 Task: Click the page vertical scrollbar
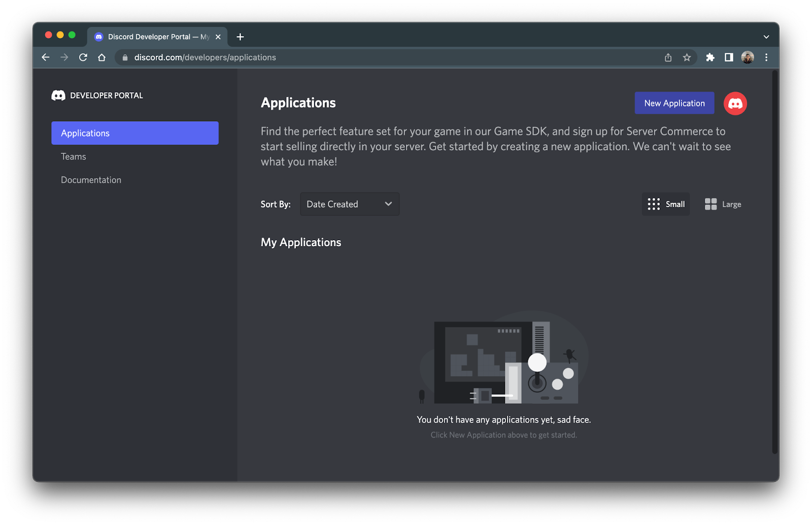(775, 262)
